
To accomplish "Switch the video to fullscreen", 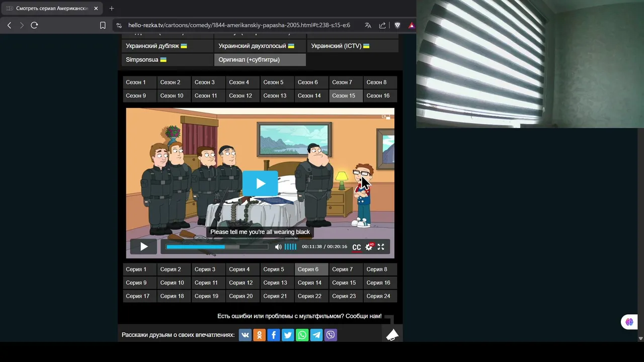I will pos(381,247).
